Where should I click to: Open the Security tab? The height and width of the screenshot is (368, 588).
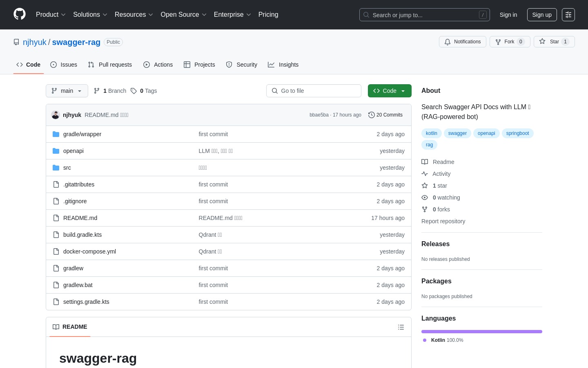point(242,65)
